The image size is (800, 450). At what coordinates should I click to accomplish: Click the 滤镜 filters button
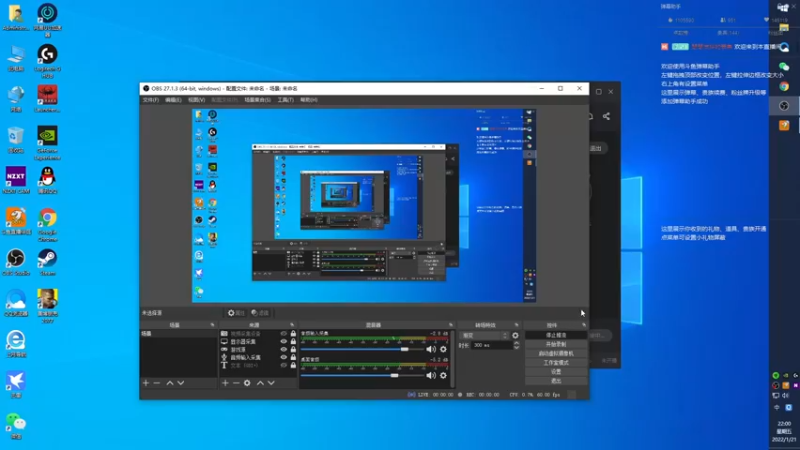pyautogui.click(x=260, y=313)
